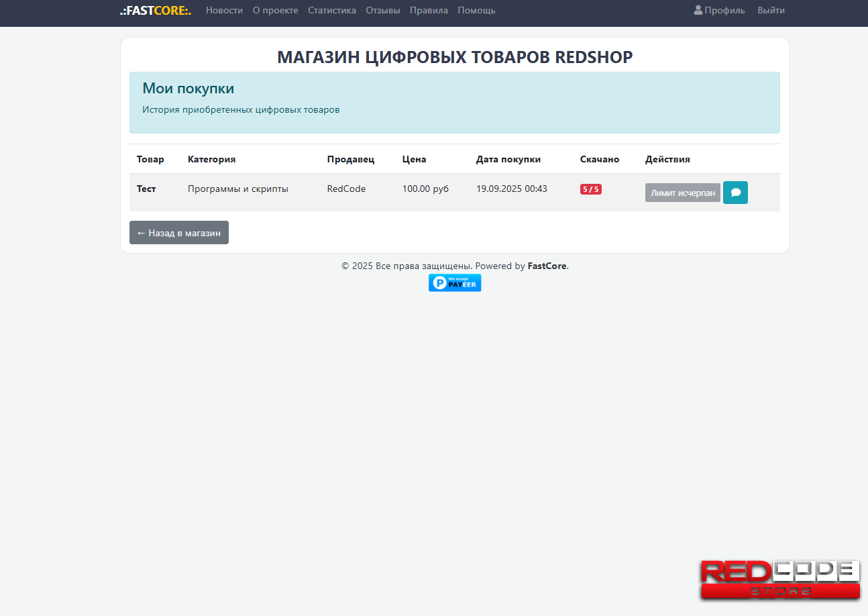Click the user icon next to Профиль
Screen dimensions: 868x616
click(x=698, y=11)
